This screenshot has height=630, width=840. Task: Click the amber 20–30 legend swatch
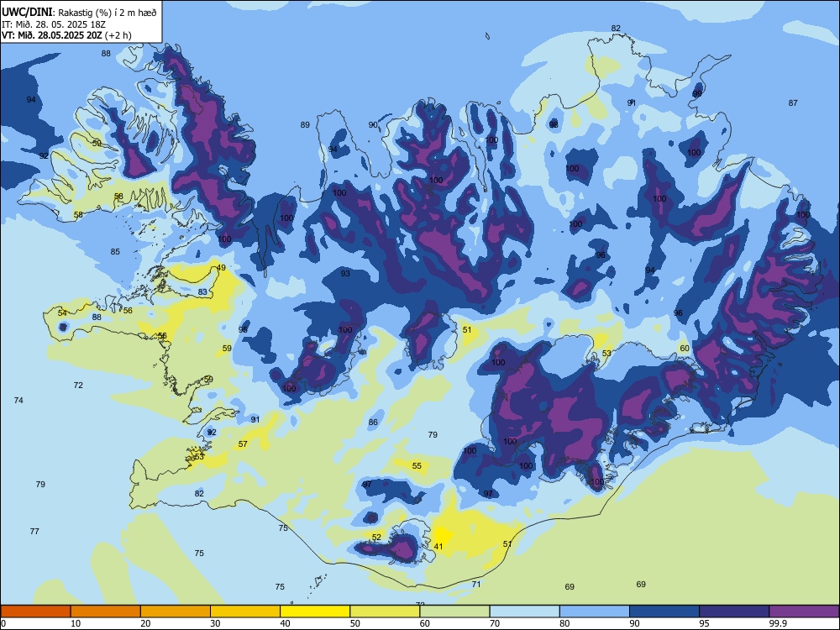(x=176, y=612)
